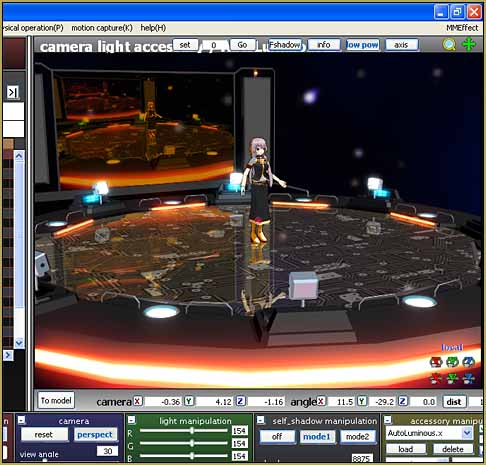Toggle the low pow mode button
The width and height of the screenshot is (486, 465).
point(362,45)
